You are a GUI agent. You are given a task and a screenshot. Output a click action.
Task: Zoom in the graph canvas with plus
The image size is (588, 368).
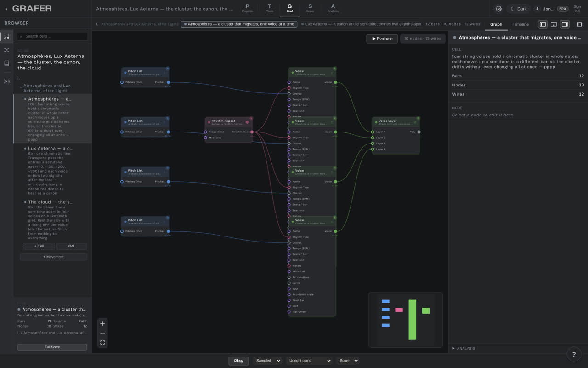point(102,323)
